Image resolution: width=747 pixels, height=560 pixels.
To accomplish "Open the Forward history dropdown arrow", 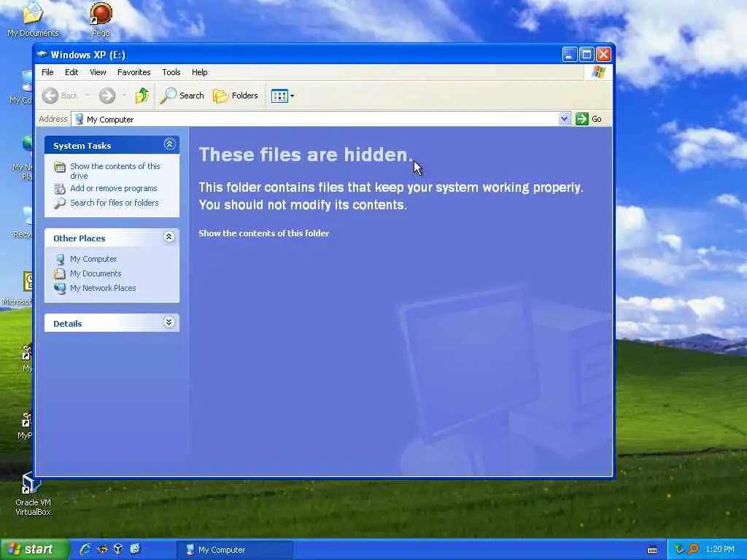I will tap(124, 96).
